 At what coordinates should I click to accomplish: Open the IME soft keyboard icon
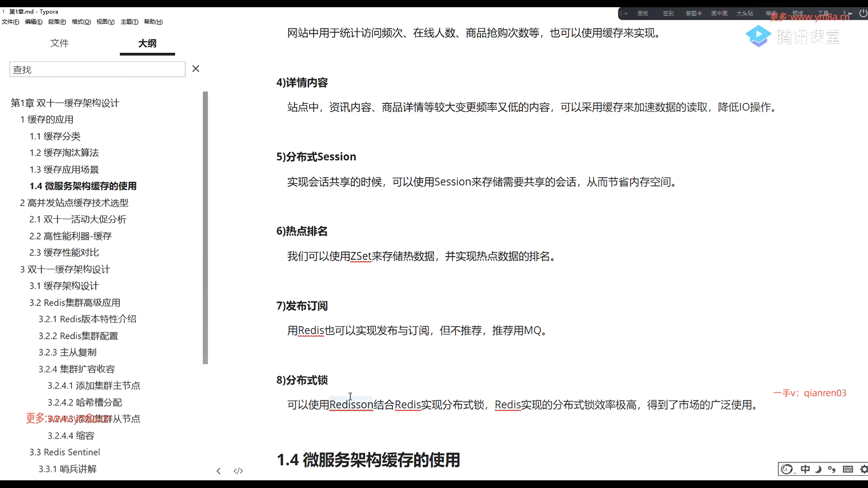[x=848, y=469]
